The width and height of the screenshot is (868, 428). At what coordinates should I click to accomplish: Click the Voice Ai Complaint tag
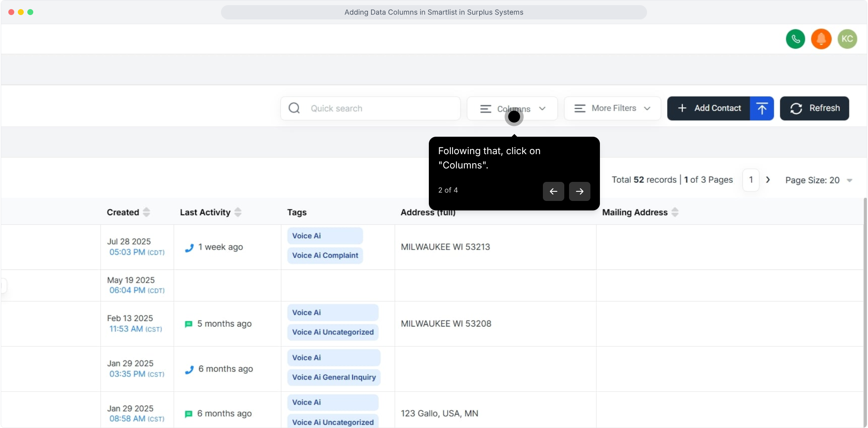click(325, 256)
